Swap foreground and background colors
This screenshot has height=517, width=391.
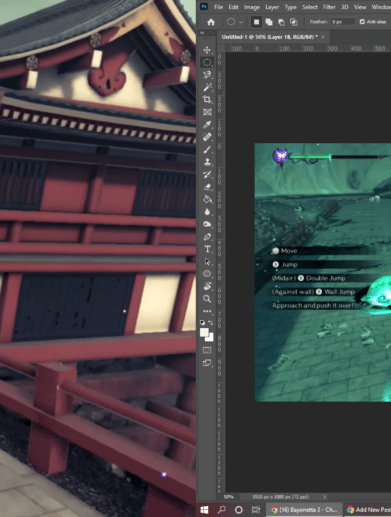pos(211,322)
